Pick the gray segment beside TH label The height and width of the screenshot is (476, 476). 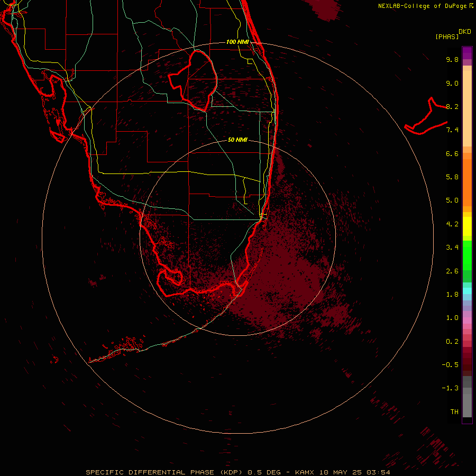pyautogui.click(x=467, y=407)
